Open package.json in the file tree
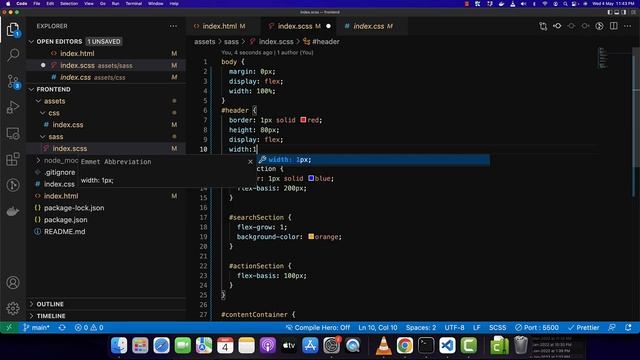This screenshot has height=360, width=640. [65, 220]
